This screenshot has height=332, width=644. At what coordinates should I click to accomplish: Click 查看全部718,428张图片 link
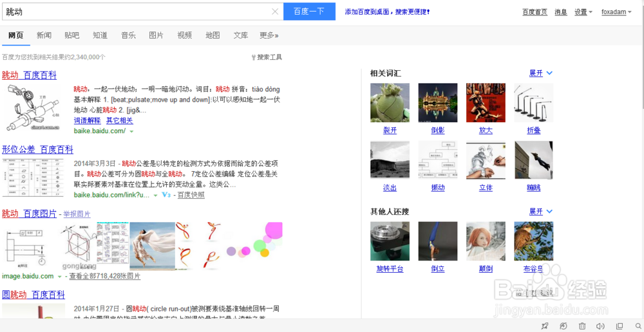(105, 276)
